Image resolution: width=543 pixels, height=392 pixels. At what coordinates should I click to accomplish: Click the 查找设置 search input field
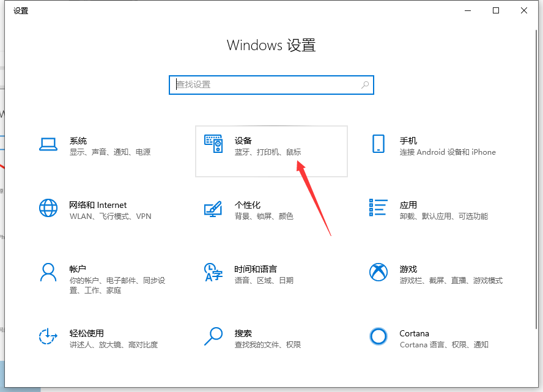tap(266, 85)
